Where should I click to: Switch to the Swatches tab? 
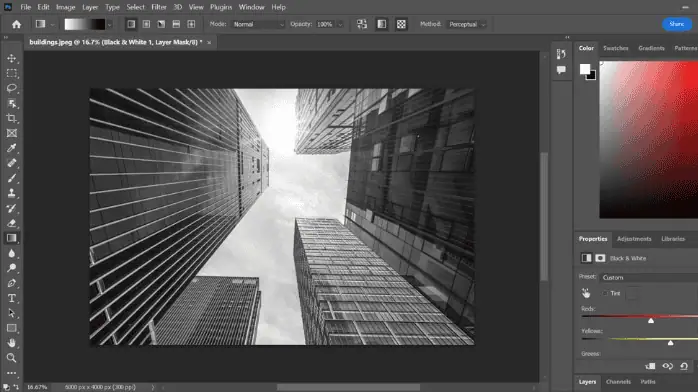pos(616,48)
